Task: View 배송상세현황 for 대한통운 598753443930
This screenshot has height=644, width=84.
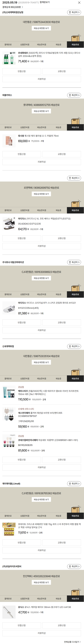Action: pyautogui.click(x=42, y=28)
